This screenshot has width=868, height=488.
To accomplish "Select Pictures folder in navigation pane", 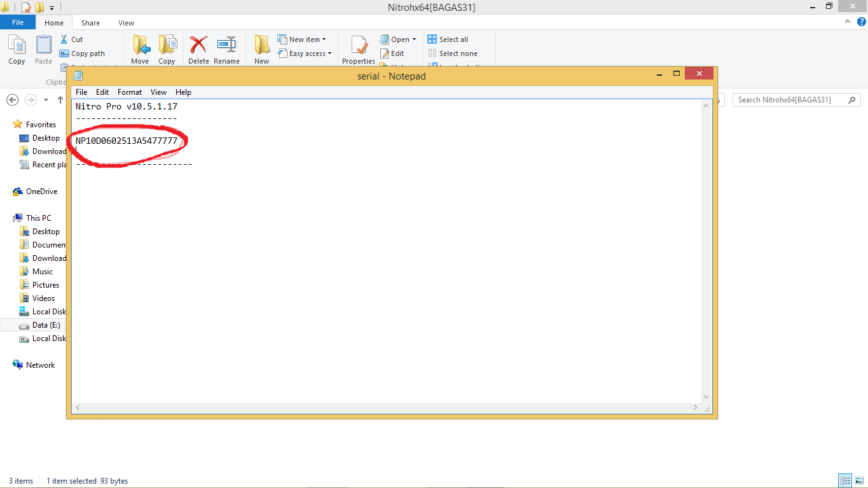I will [x=46, y=285].
